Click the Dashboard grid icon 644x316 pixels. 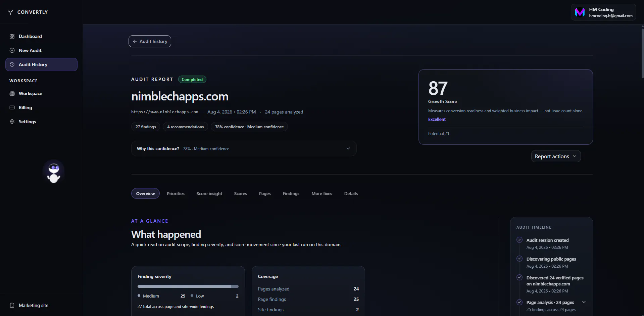coord(12,36)
